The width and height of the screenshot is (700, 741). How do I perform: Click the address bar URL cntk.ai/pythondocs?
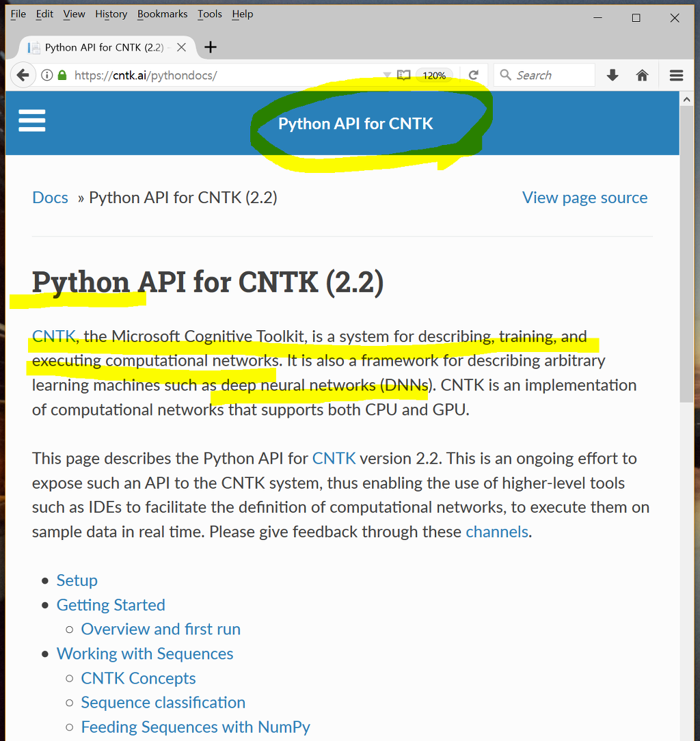pos(146,76)
